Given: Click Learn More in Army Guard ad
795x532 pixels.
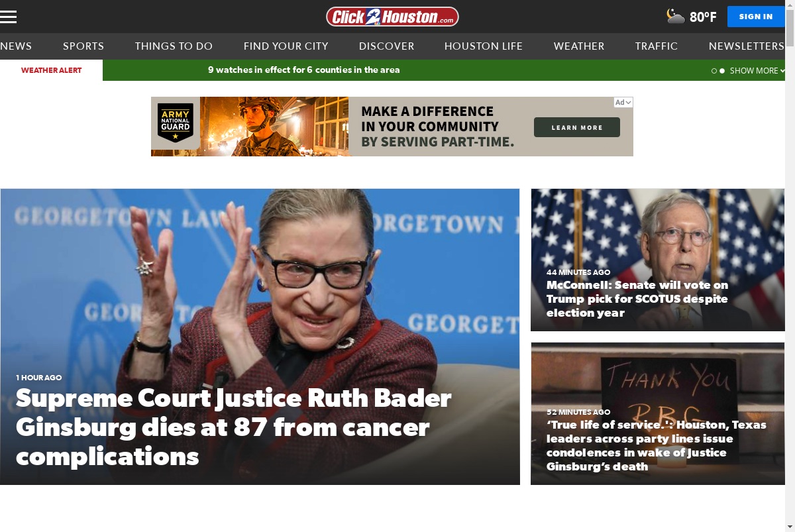Looking at the screenshot, I should (x=577, y=127).
